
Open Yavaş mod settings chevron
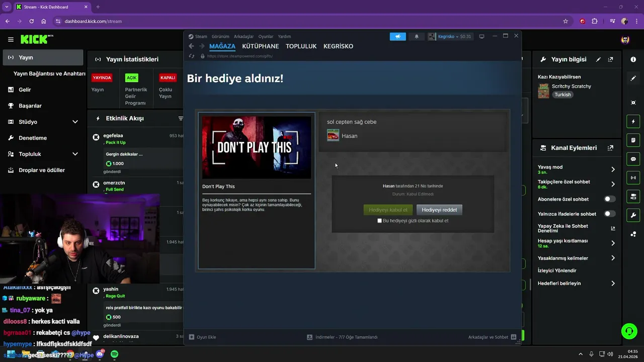click(x=613, y=169)
